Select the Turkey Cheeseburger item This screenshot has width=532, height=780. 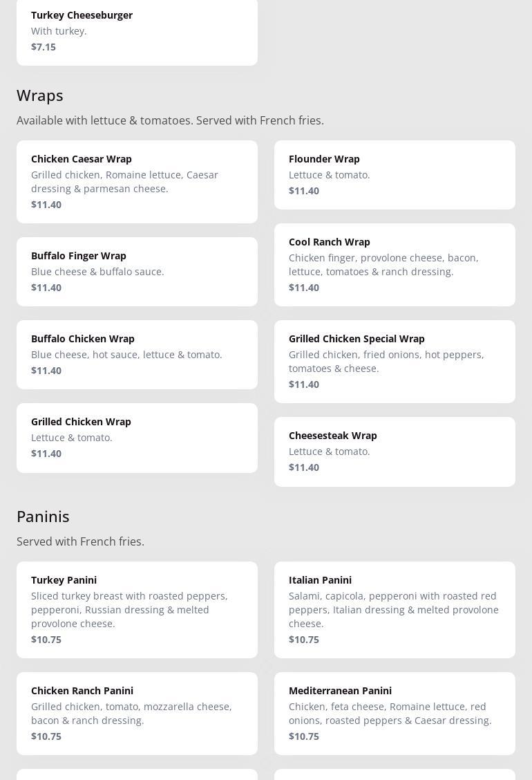click(137, 31)
